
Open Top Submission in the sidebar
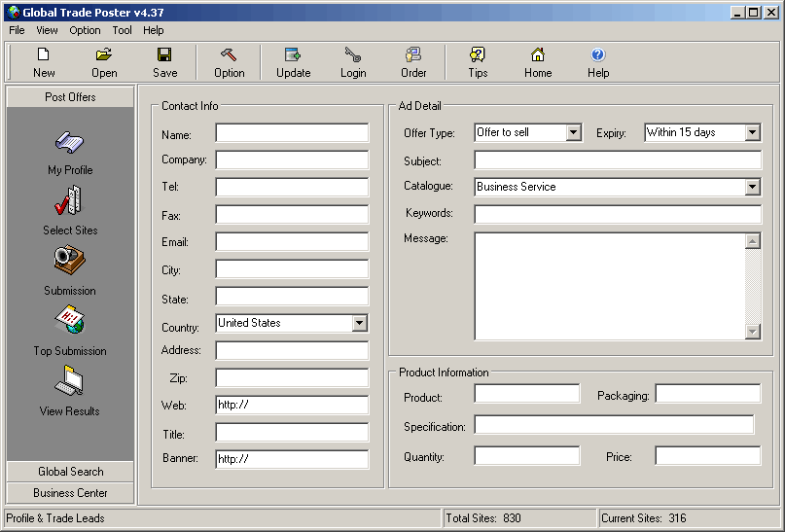[70, 320]
